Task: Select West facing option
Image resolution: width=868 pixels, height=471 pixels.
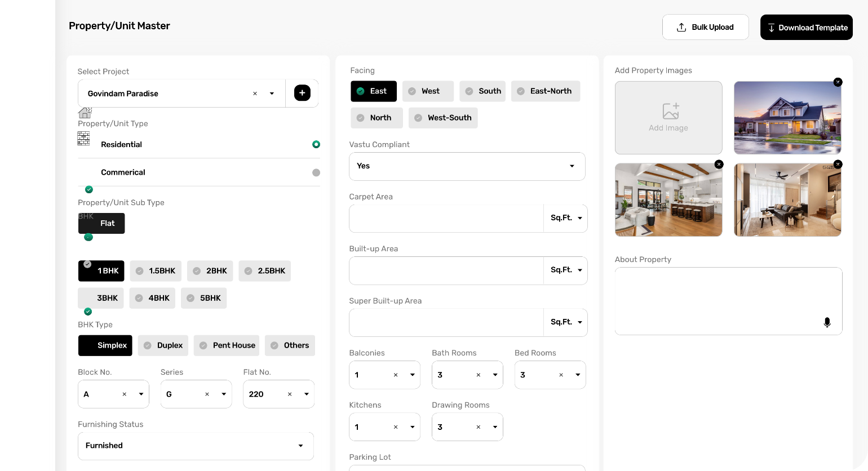Action: (428, 91)
